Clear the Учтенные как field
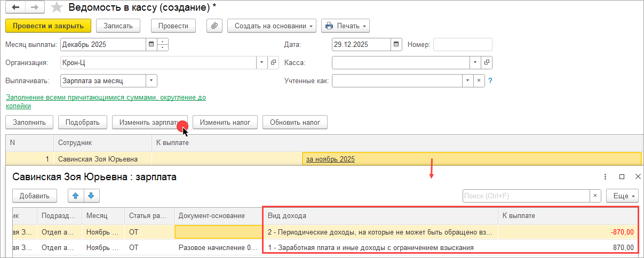Viewport: 644px width, 258px height. 479,81
